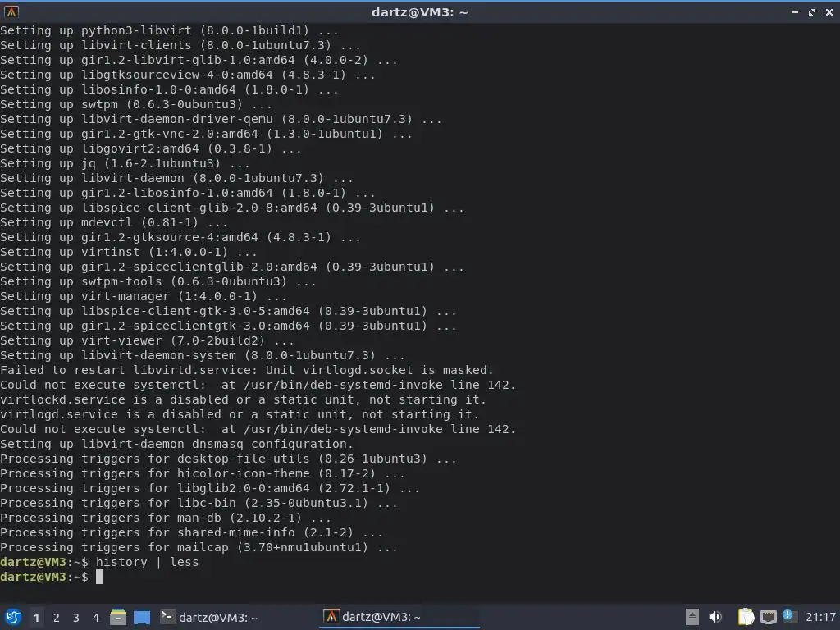Click the 'history | less' command text
The image size is (840, 630).
tap(148, 562)
